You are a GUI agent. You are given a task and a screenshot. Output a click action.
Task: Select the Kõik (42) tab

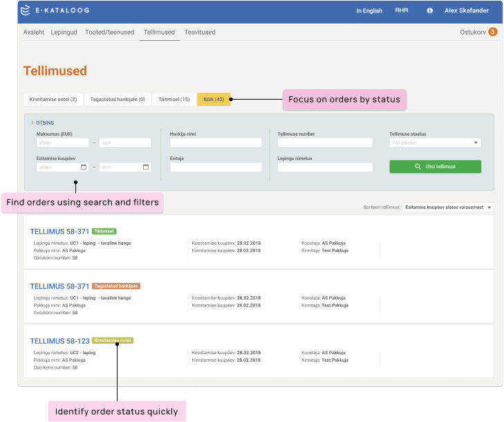point(214,100)
